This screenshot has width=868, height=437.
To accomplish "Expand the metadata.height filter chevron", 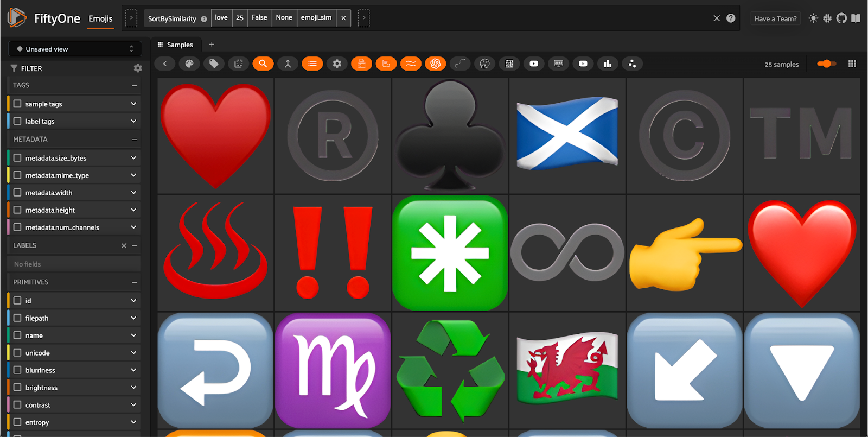I will [x=133, y=210].
